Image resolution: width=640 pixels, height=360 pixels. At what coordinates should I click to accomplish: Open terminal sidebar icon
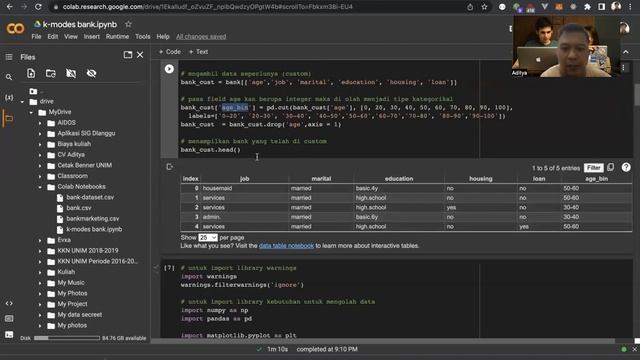9,335
